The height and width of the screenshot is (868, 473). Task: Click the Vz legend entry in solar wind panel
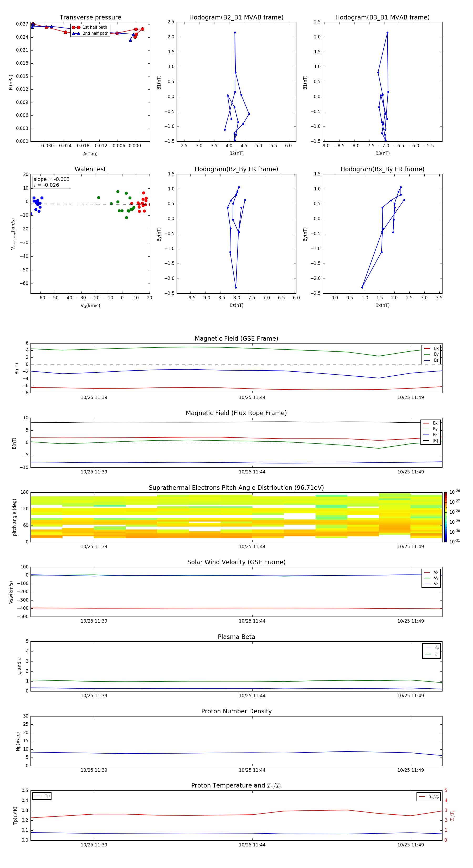click(431, 584)
